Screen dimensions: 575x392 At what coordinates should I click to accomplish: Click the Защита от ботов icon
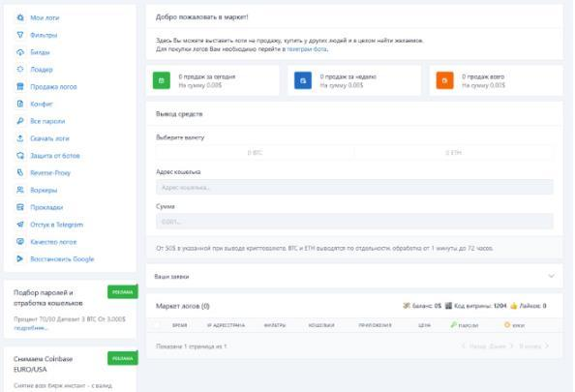coord(20,156)
